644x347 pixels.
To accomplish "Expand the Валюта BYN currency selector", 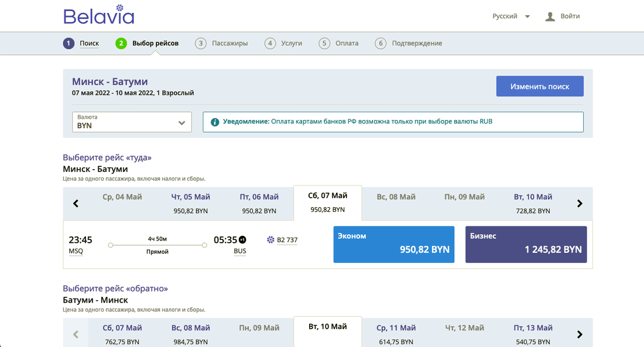I will point(132,122).
